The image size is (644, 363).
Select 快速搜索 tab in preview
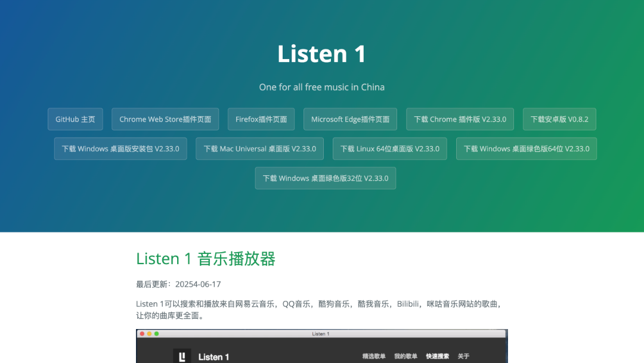click(438, 356)
